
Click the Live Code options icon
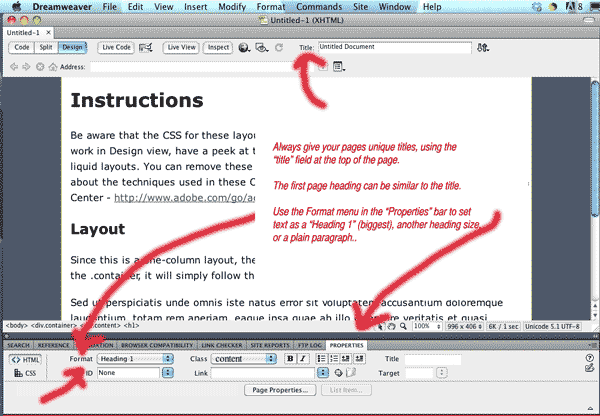[x=146, y=47]
